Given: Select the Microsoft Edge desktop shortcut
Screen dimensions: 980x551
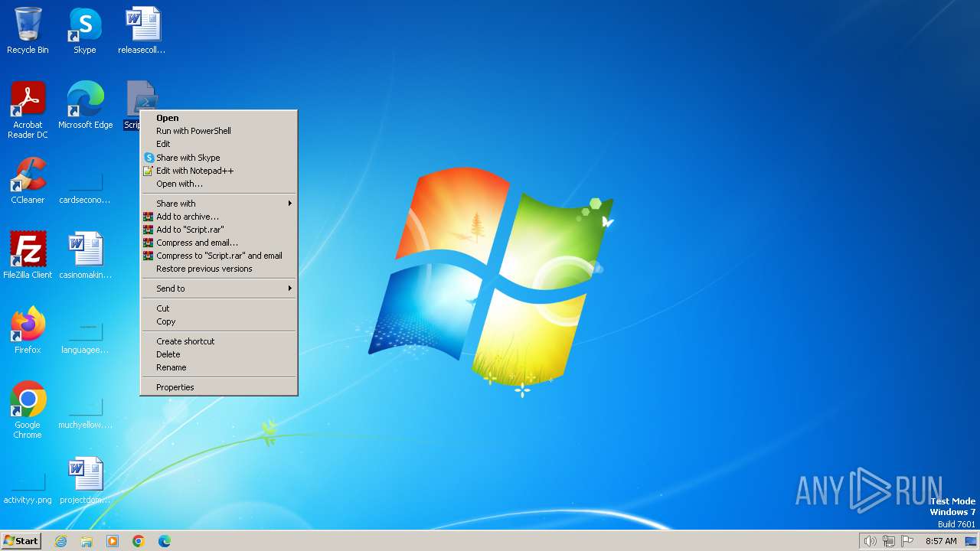Looking at the screenshot, I should click(x=85, y=105).
